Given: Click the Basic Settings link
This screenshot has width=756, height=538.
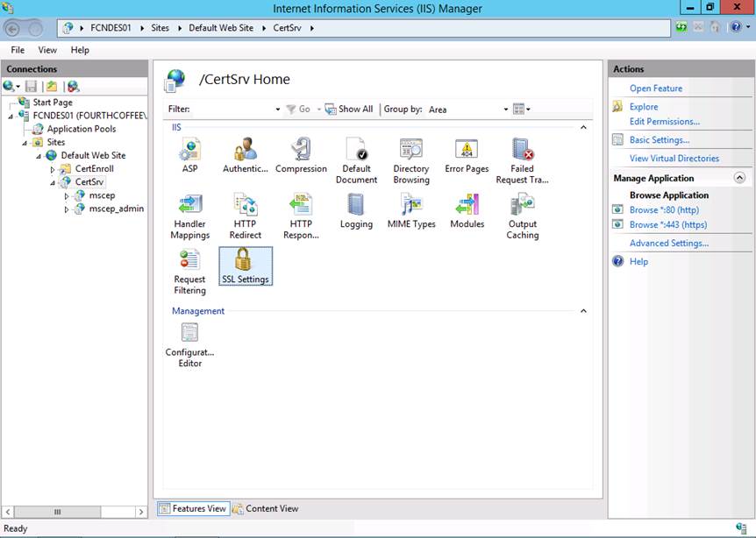Looking at the screenshot, I should pos(659,140).
